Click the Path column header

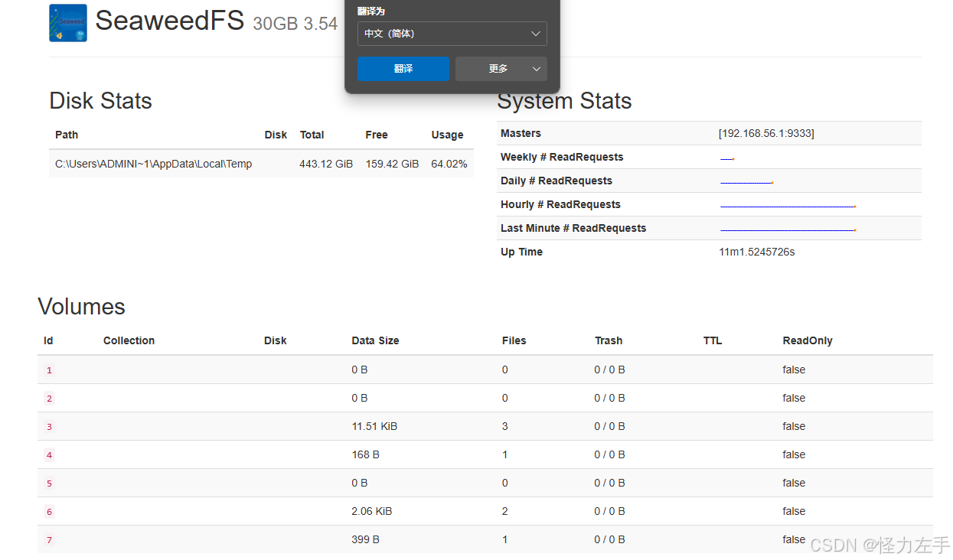click(67, 135)
